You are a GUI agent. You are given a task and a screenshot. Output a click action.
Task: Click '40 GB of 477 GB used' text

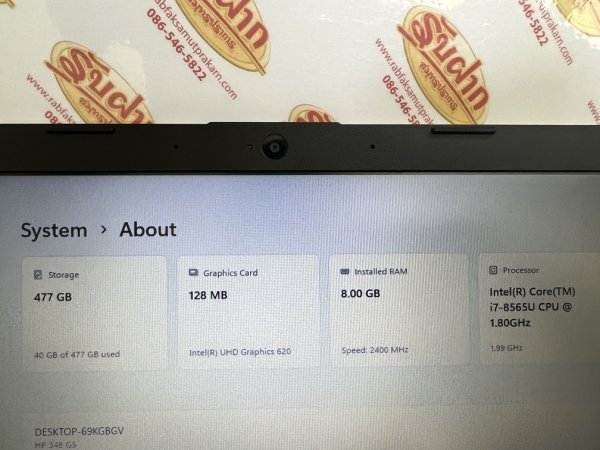77,355
